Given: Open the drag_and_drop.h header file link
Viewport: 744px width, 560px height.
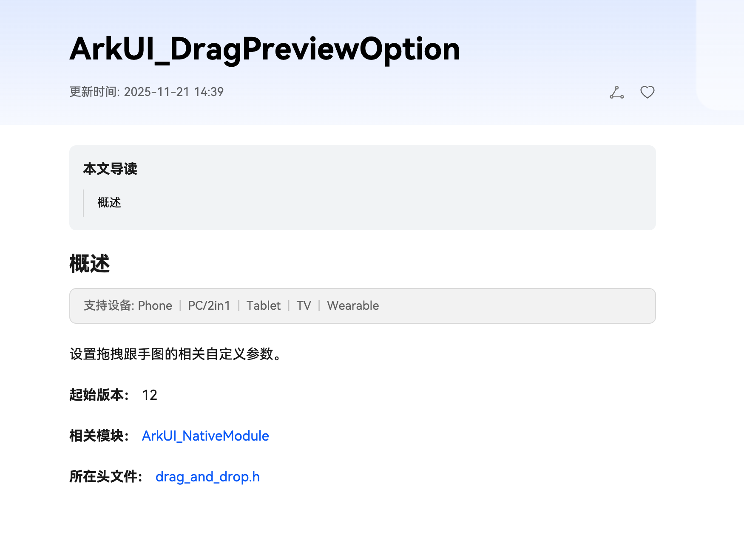Looking at the screenshot, I should 207,477.
